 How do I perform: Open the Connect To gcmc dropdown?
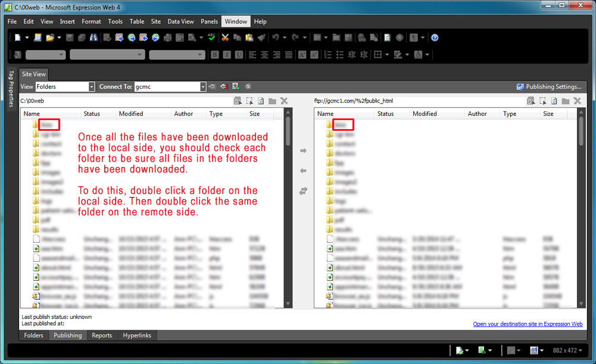(x=203, y=87)
